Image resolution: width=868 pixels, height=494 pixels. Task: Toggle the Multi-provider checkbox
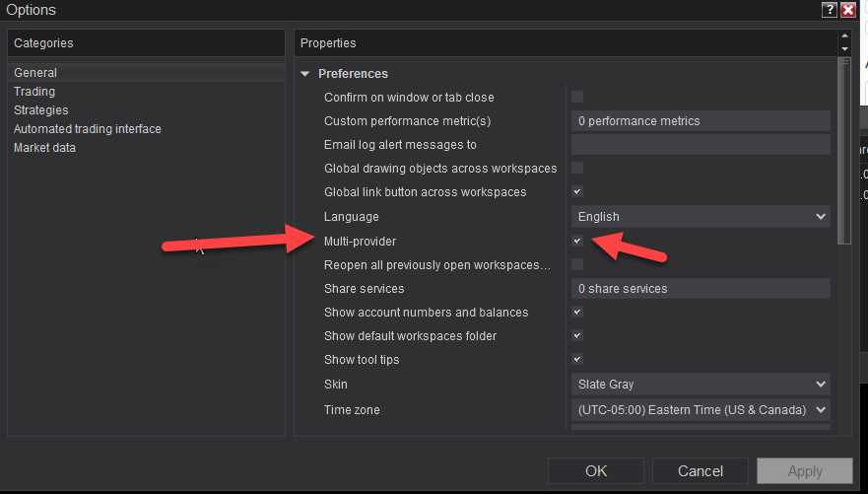coord(577,241)
